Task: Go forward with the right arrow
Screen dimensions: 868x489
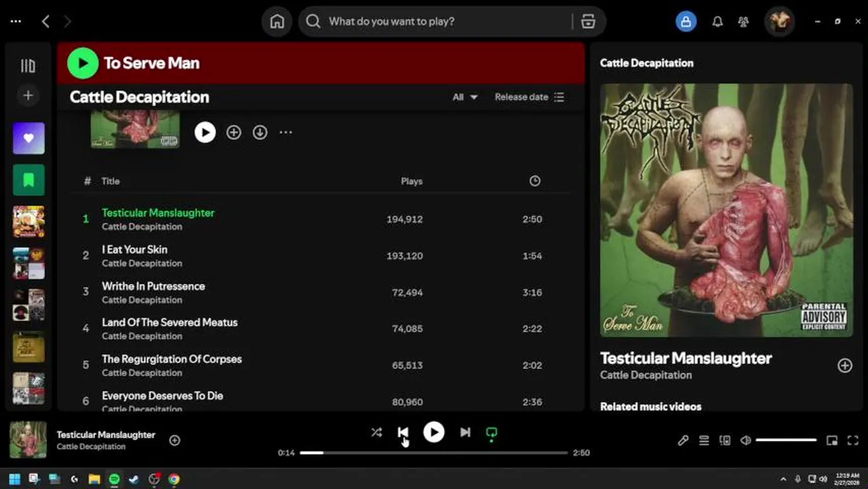Action: coord(67,22)
